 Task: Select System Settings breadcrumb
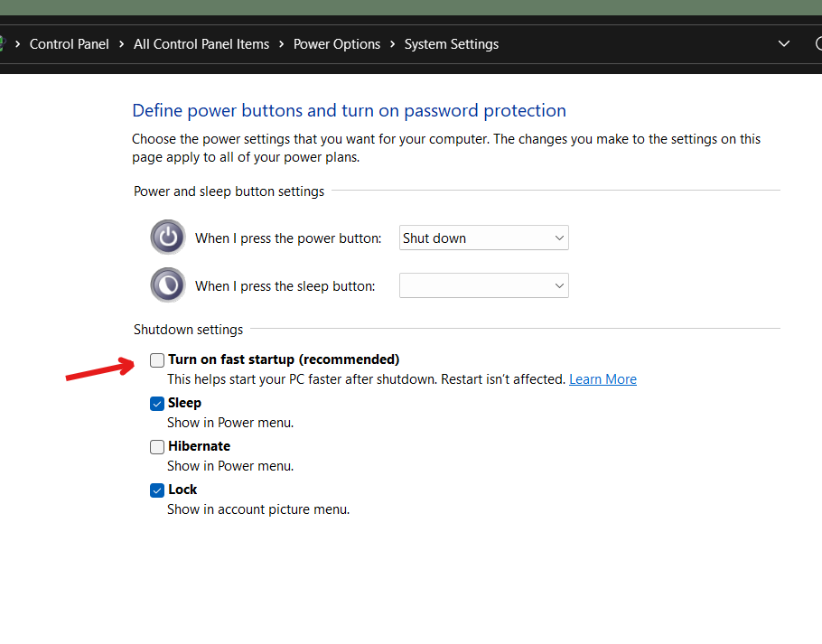(452, 44)
